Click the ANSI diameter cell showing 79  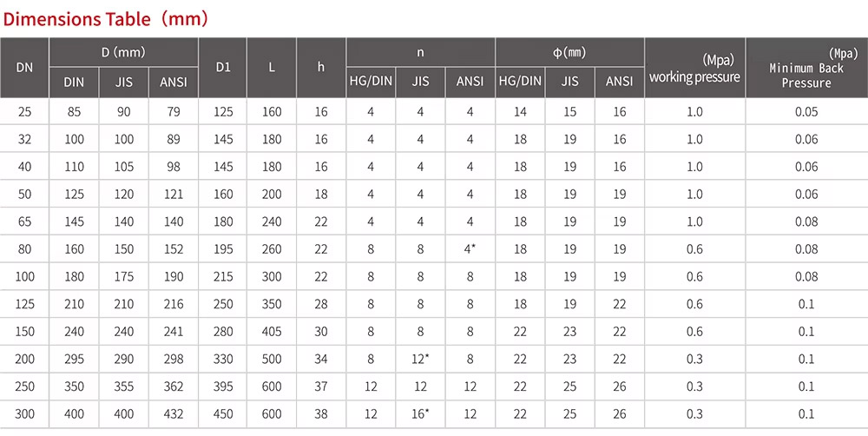click(x=174, y=112)
